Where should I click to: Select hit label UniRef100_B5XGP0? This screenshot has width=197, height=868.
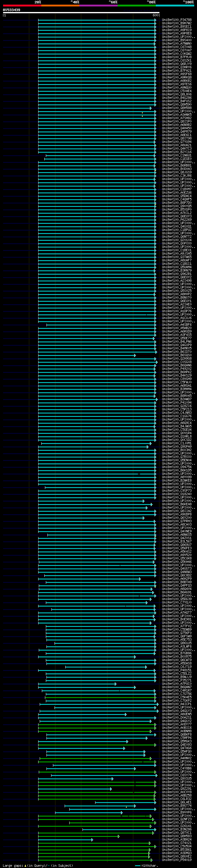click(177, 210)
